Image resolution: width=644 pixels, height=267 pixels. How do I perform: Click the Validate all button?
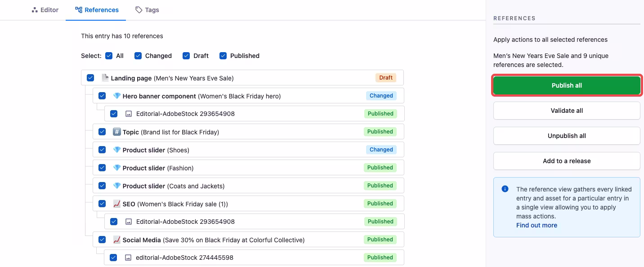567,111
